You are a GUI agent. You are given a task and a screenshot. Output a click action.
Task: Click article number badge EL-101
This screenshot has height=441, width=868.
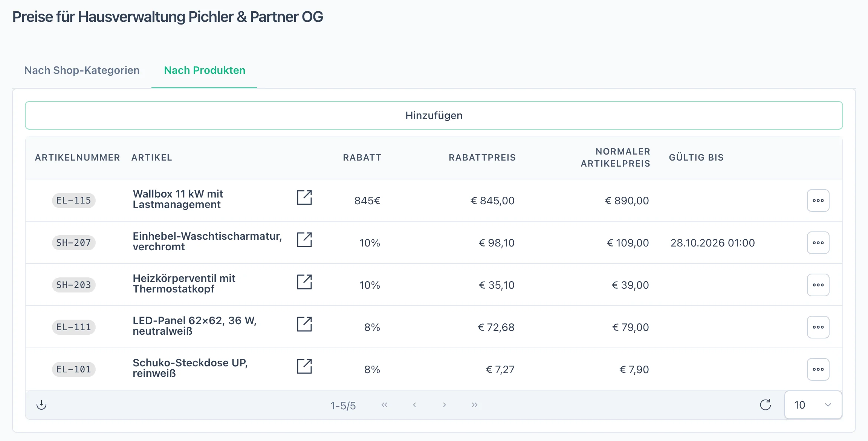pyautogui.click(x=73, y=369)
